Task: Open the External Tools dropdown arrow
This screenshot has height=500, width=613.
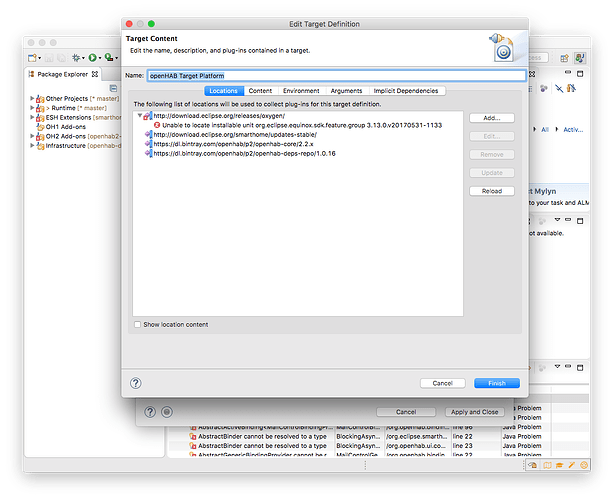Action: tap(117, 58)
